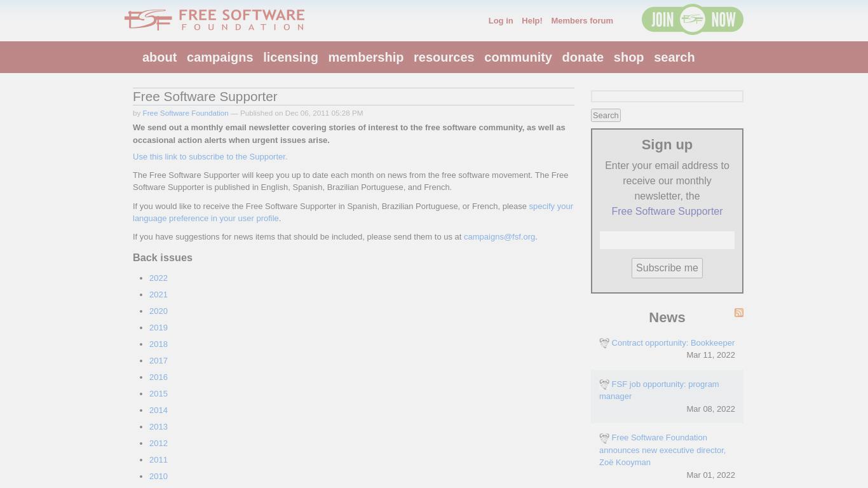Image resolution: width=868 pixels, height=488 pixels.
Task: Open the 2022 back issues
Action: [x=158, y=278]
